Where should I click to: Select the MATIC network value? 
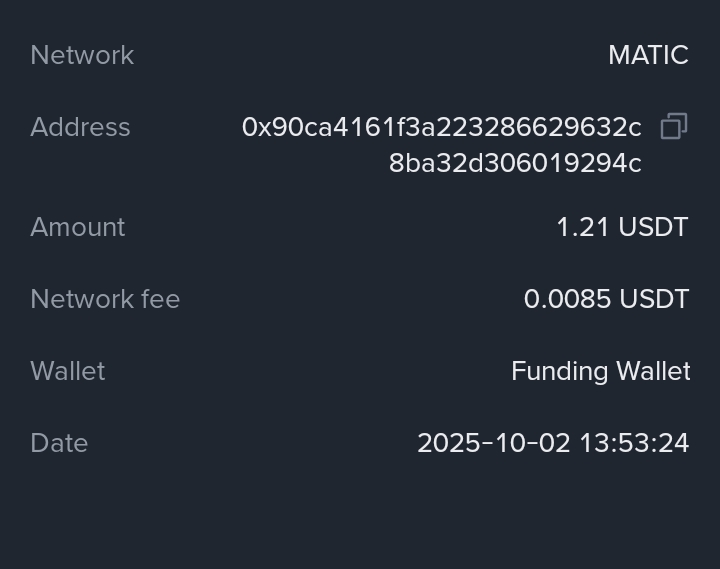648,55
